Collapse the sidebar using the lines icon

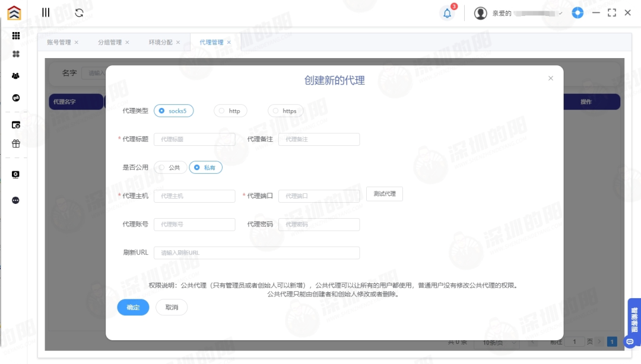[46, 12]
